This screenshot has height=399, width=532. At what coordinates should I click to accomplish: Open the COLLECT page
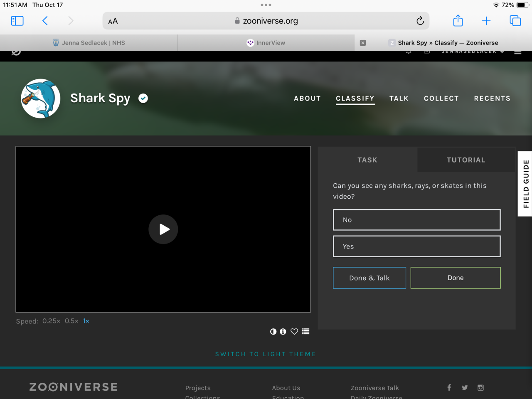(x=441, y=99)
